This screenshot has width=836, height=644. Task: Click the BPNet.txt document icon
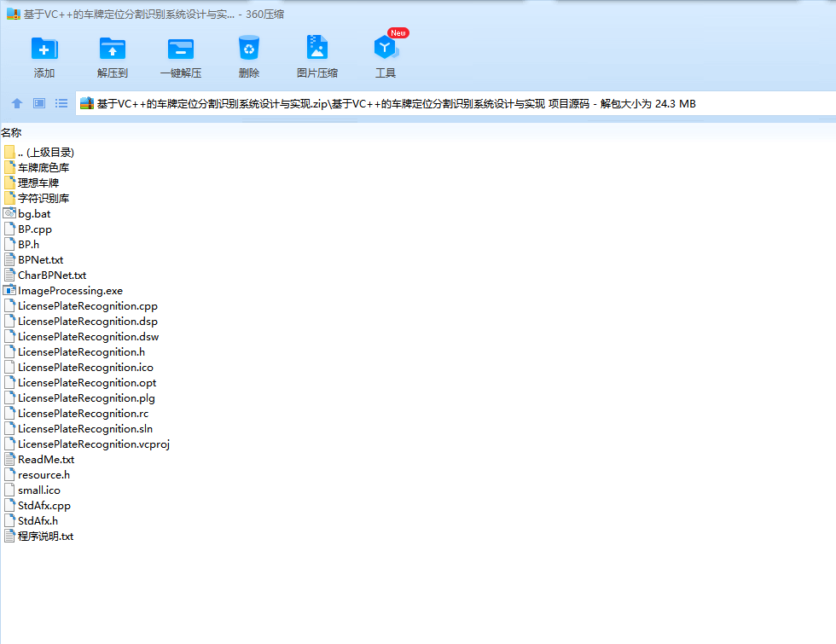point(9,260)
